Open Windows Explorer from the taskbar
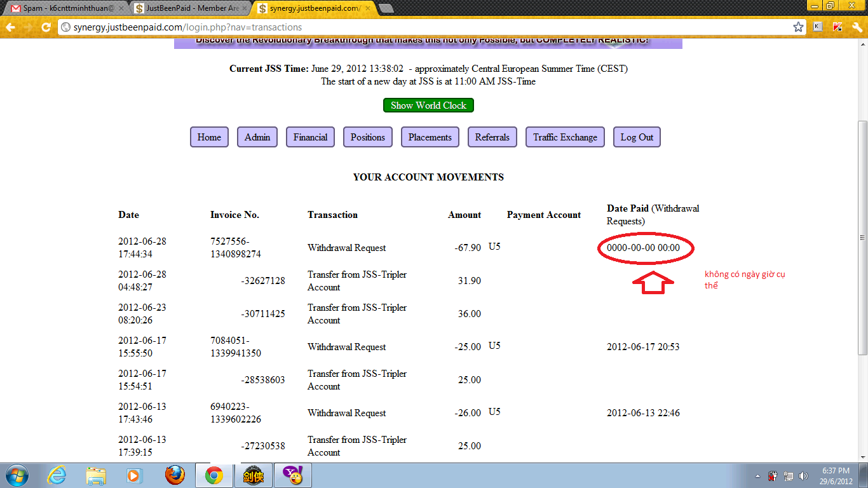The height and width of the screenshot is (488, 868). point(96,475)
